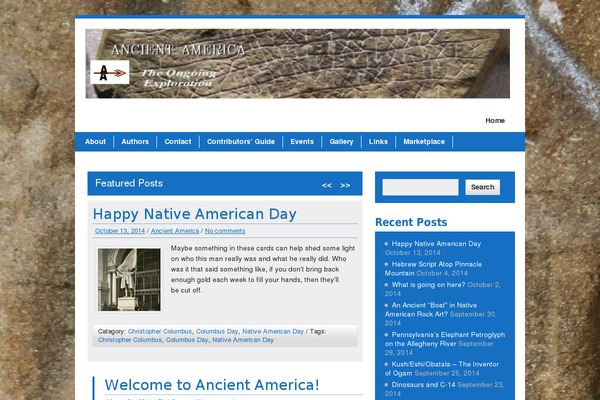Click the post excerpt beginning "Maybe something in these cards"
The width and height of the screenshot is (600, 400).
point(262,269)
